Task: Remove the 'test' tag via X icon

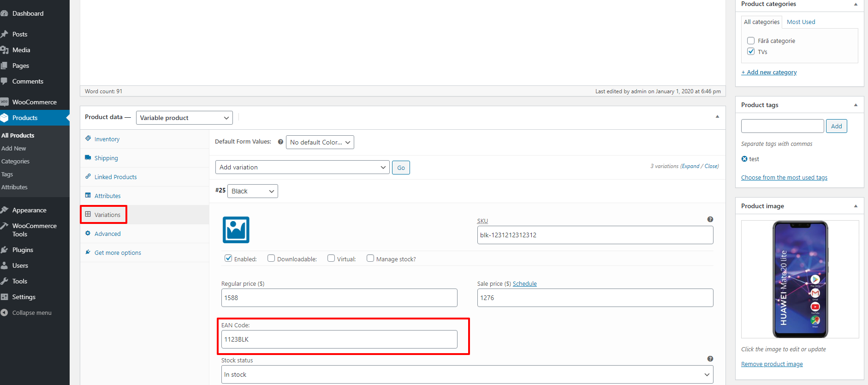Action: coord(744,159)
